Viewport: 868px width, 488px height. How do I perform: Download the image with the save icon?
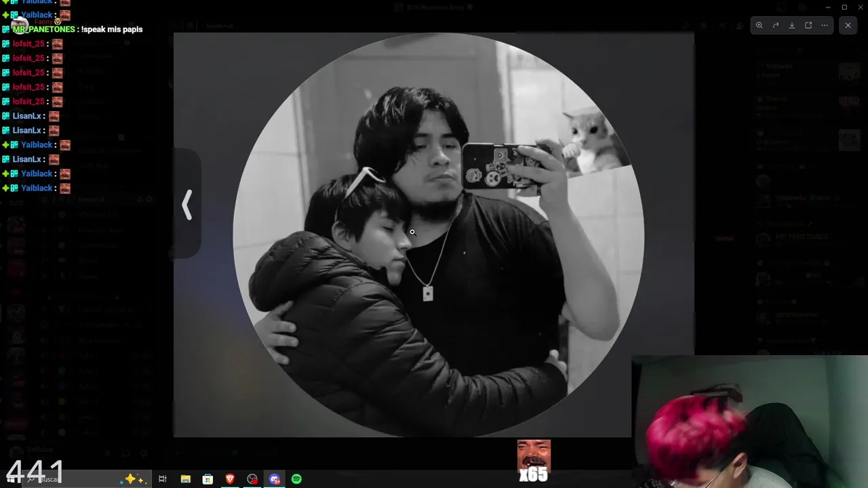(x=792, y=25)
